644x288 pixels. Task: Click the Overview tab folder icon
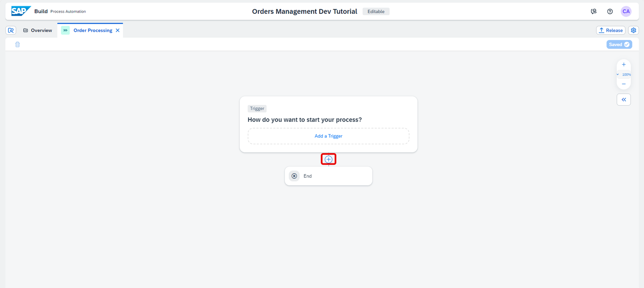(25, 30)
